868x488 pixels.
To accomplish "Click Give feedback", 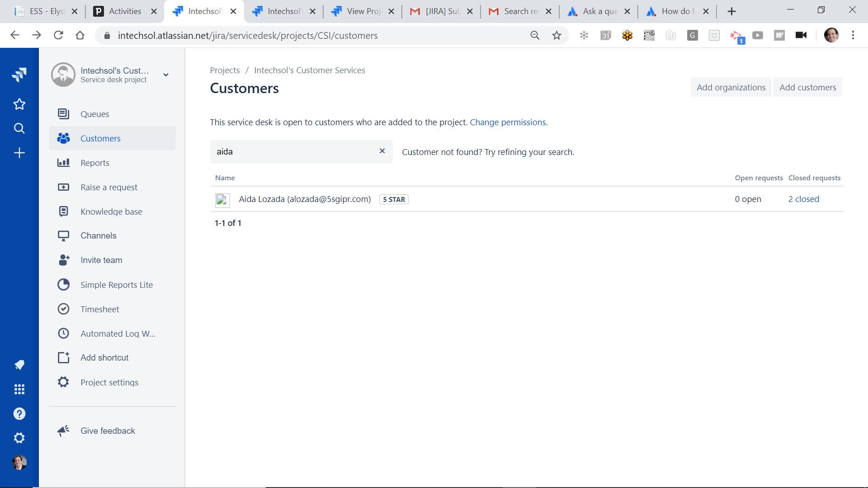I will [x=112, y=431].
